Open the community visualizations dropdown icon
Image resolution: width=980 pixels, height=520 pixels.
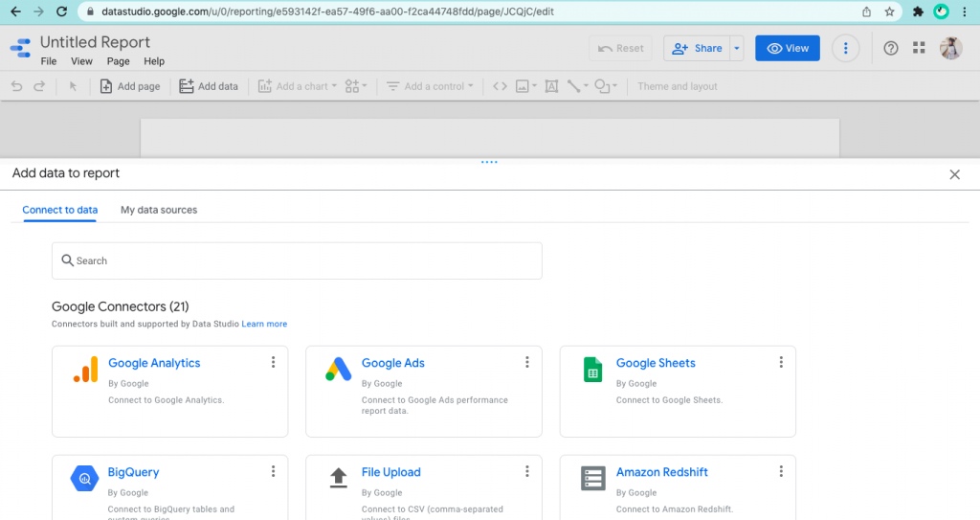(x=356, y=86)
